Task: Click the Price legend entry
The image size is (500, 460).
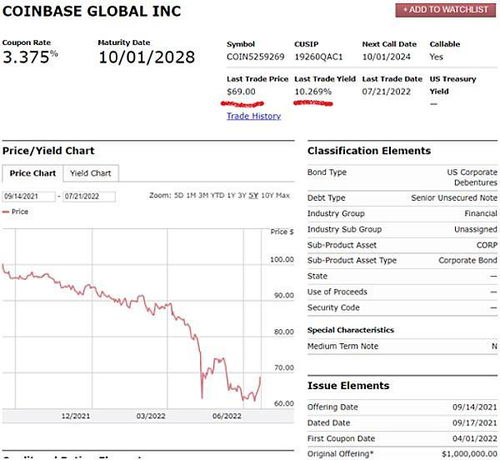Action: (15, 212)
